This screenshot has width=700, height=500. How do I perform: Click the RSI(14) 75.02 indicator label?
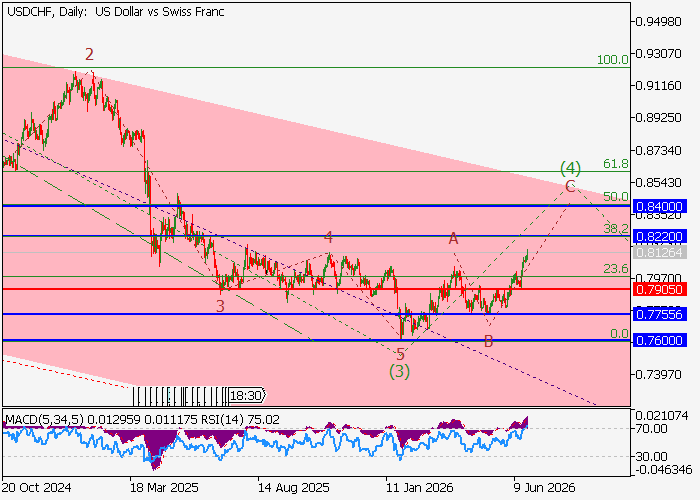coord(241,420)
